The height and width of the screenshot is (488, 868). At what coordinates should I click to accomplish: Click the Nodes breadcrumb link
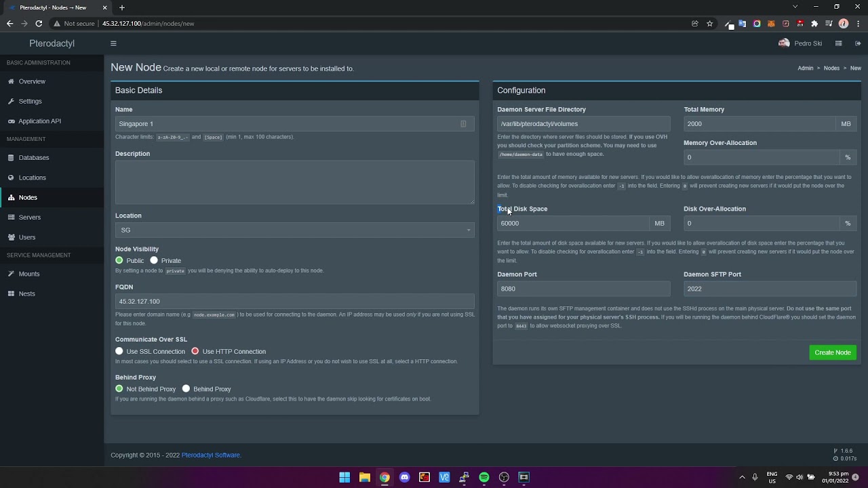831,68
